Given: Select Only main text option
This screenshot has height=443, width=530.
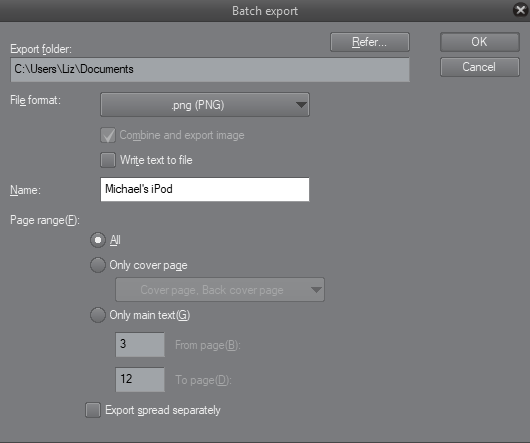Looking at the screenshot, I should pos(98,315).
